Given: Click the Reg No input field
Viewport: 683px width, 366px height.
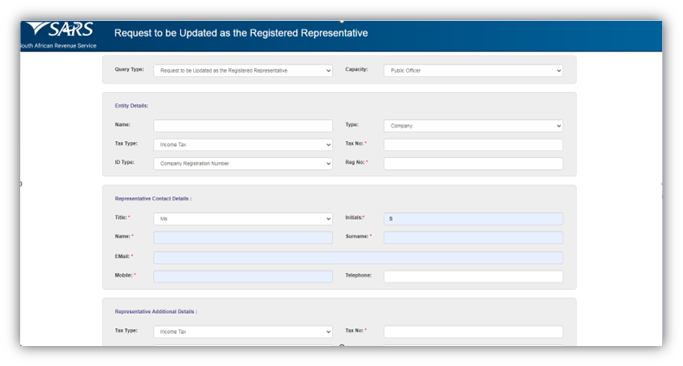Looking at the screenshot, I should click(x=473, y=163).
